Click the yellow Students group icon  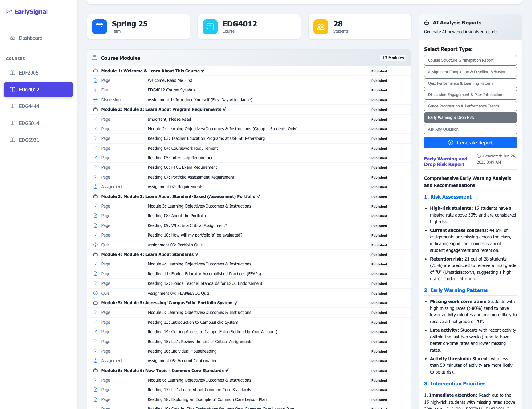(x=321, y=27)
